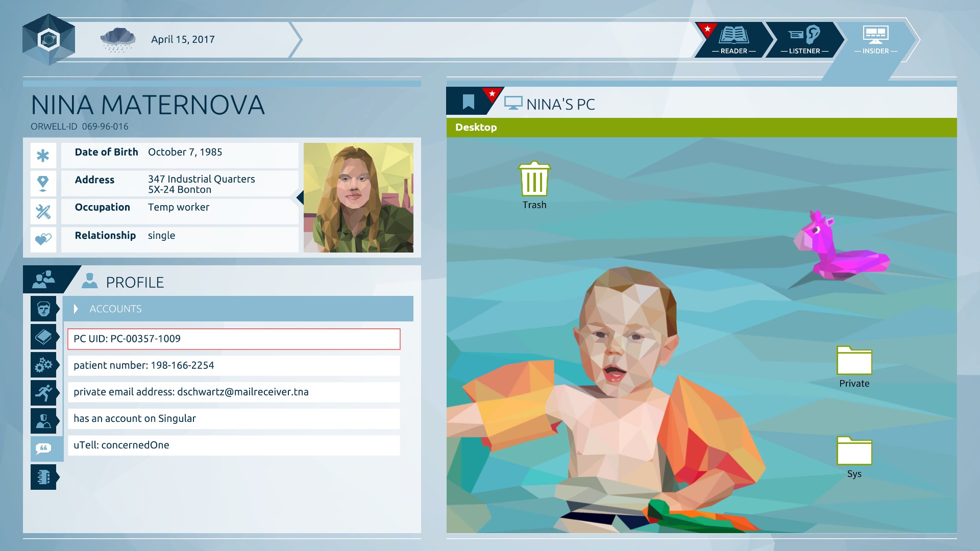Click the Profile header person icon
Screen dimensions: 980x551
89,281
